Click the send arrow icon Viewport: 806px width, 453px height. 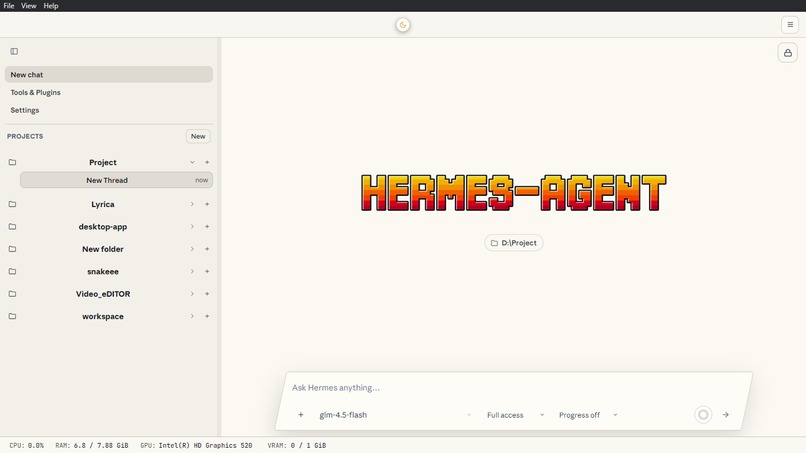(x=725, y=414)
